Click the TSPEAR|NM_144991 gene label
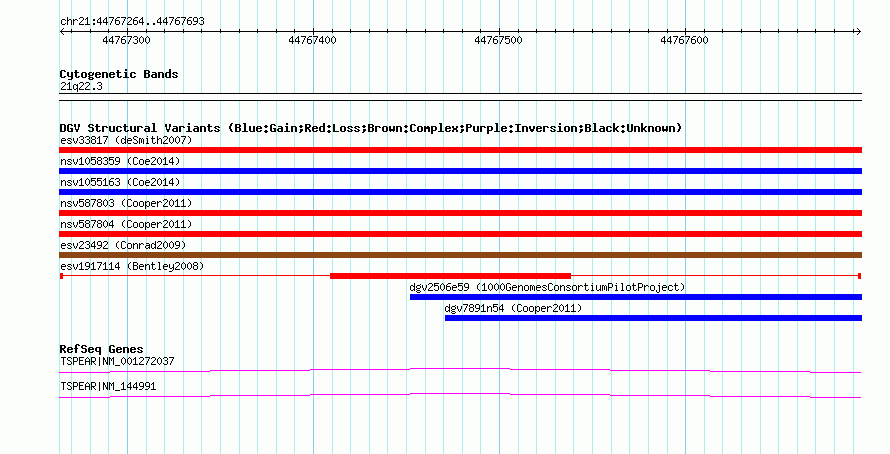890x454 pixels. [x=108, y=386]
